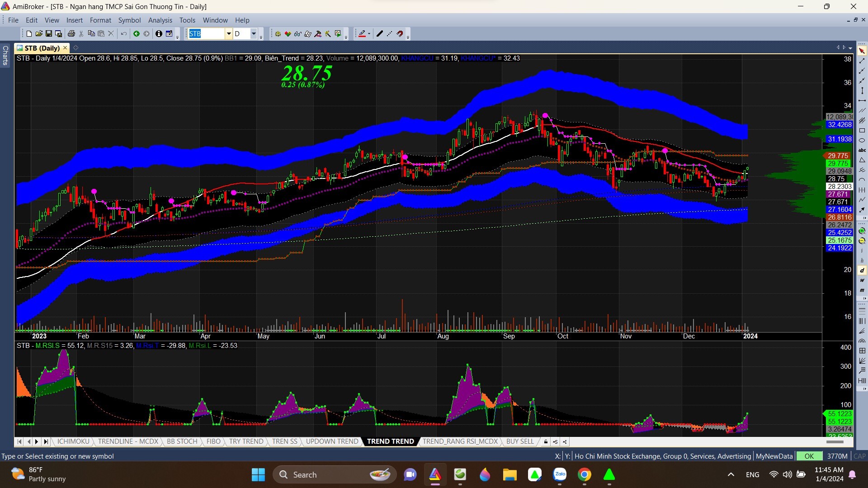Switch to the BB STOCH sheet tab
Viewport: 868px width, 488px height.
tap(182, 441)
